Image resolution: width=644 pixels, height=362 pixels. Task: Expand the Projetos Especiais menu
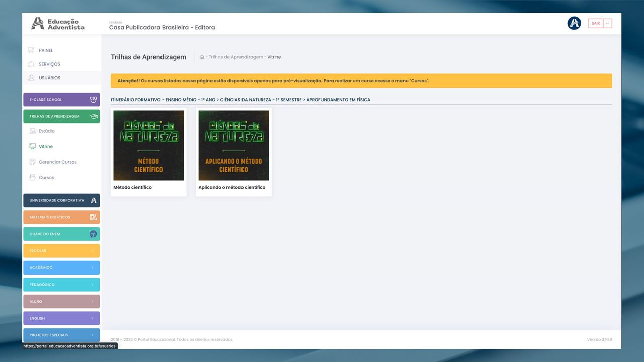[61, 335]
